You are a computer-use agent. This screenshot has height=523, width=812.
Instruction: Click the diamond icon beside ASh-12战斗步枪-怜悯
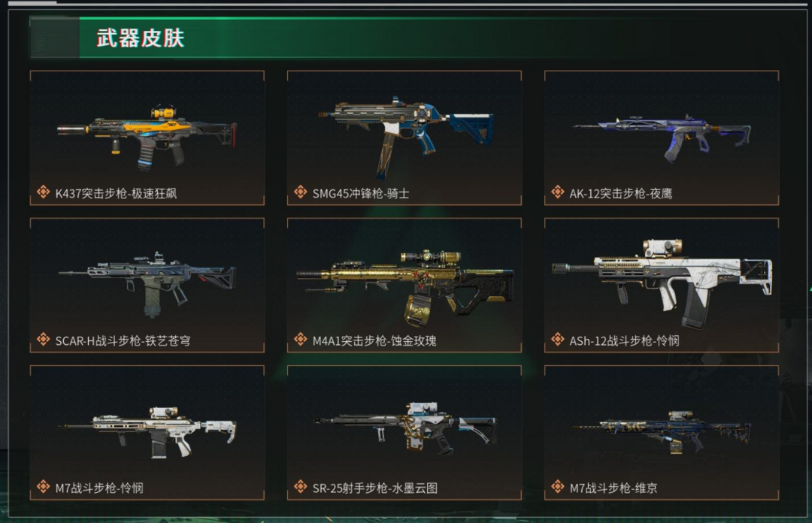558,340
